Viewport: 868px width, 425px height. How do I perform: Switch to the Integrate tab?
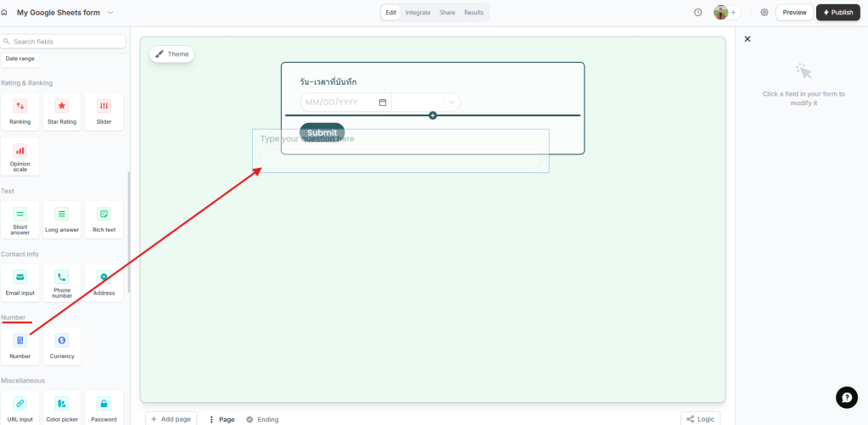[417, 13]
